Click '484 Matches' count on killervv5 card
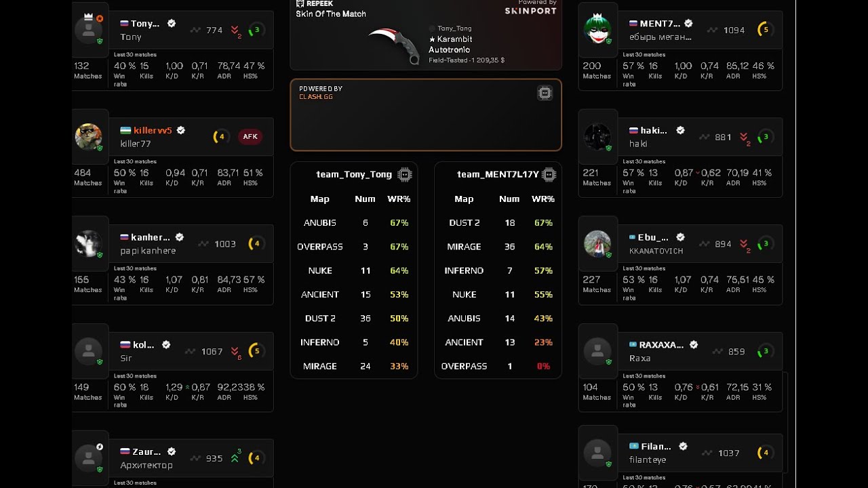 tap(87, 177)
